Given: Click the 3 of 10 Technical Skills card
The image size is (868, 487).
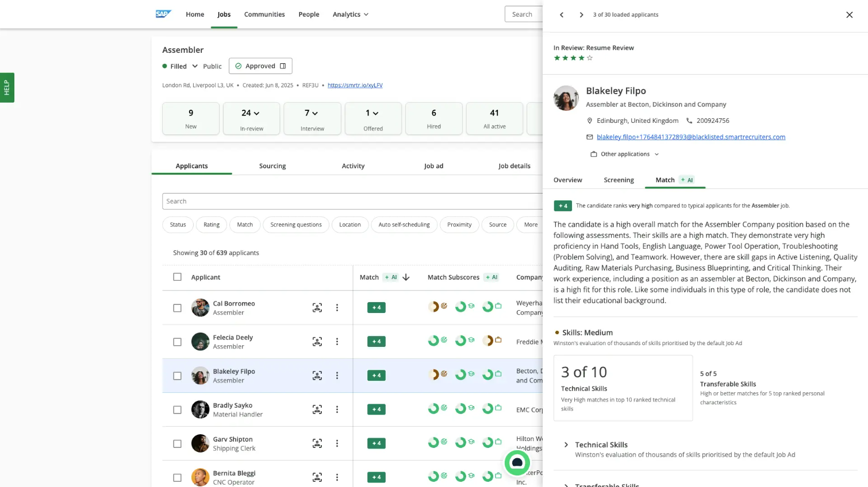Looking at the screenshot, I should [x=623, y=388].
